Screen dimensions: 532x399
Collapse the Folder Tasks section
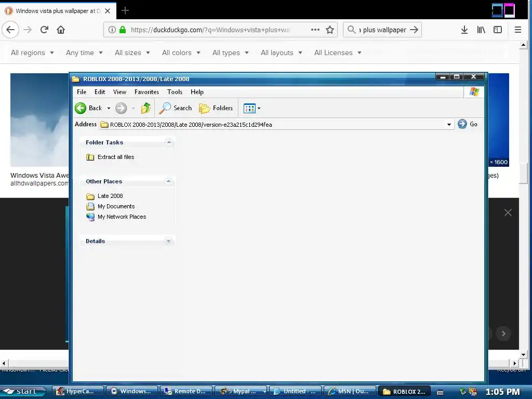(x=169, y=142)
